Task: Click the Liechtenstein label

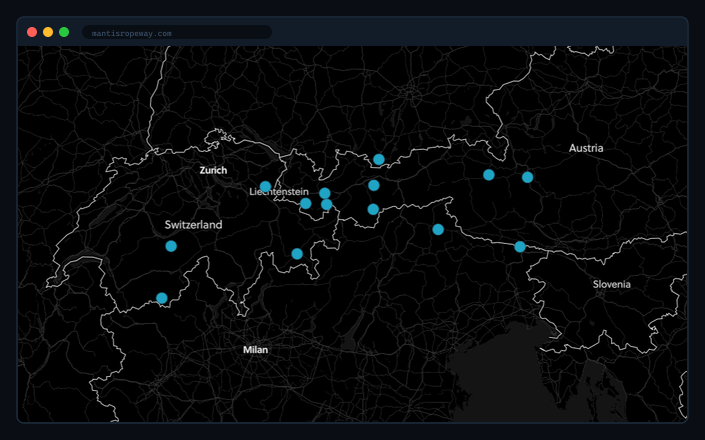Action: click(279, 192)
